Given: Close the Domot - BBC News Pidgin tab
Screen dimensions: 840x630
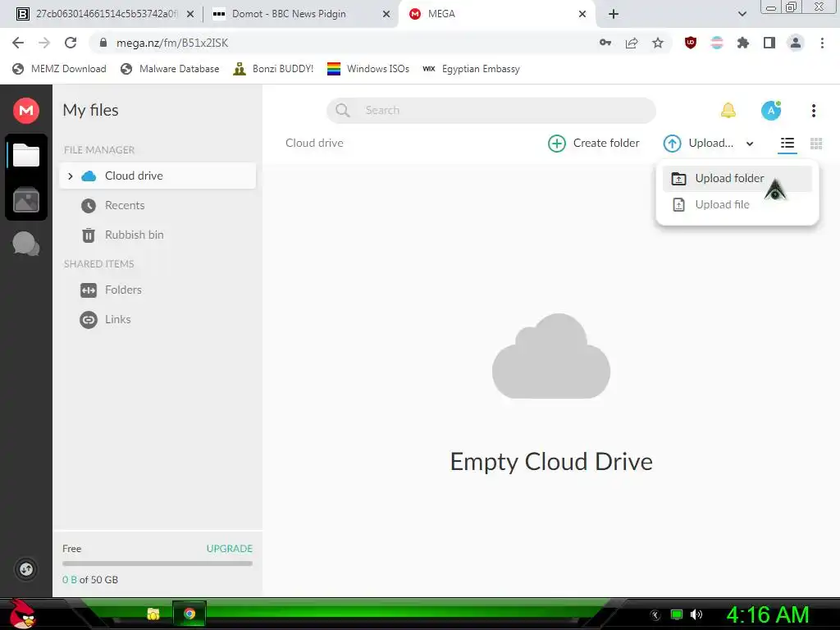Looking at the screenshot, I should (386, 14).
